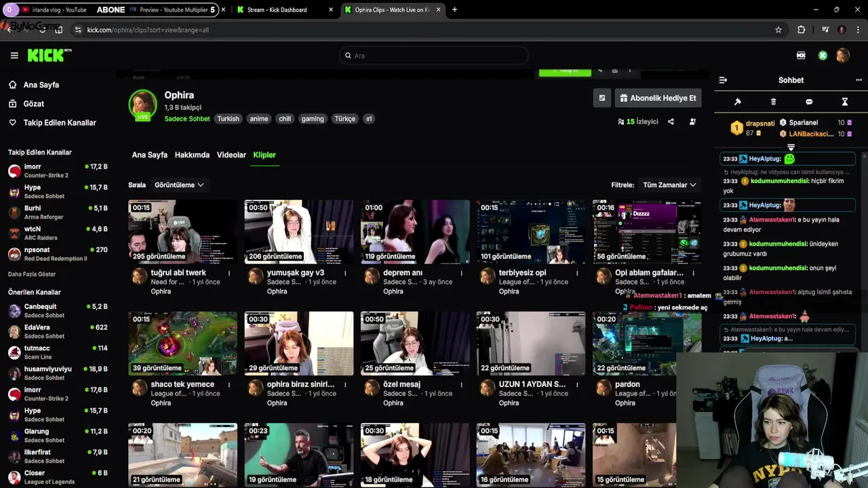This screenshot has height=488, width=868.
Task: Open options menu for tuğrul abi twerk clip
Action: (x=229, y=273)
